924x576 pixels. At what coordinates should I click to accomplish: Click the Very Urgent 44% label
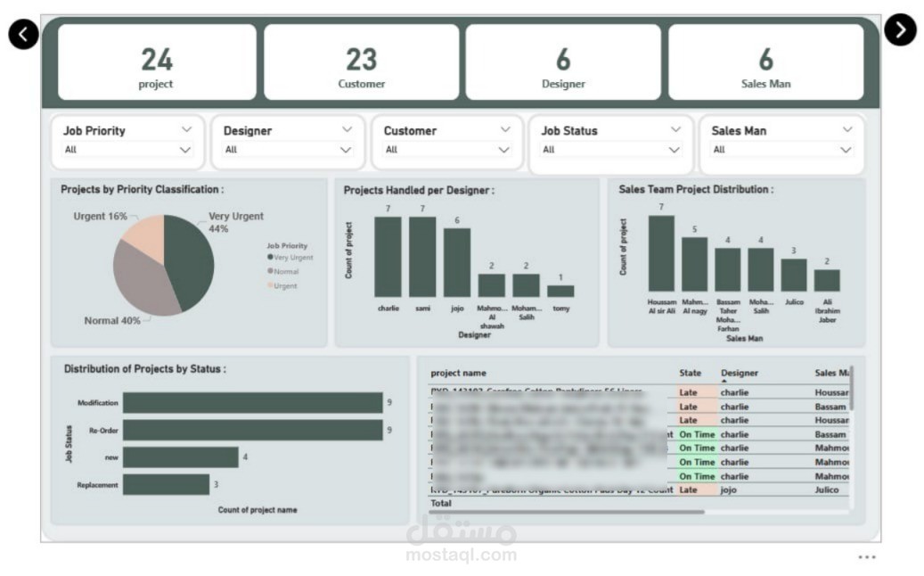pos(236,222)
